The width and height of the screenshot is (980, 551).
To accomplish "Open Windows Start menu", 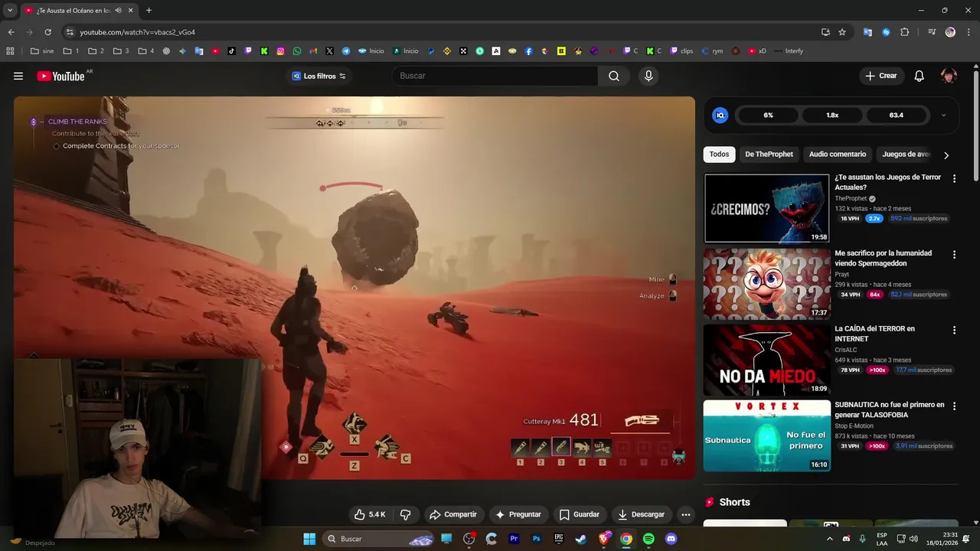I will [309, 539].
